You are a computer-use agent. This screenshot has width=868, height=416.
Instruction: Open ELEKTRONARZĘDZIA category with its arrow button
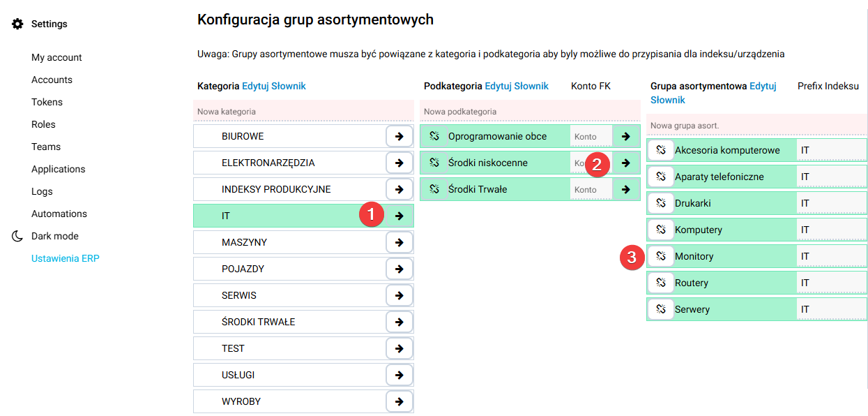399,163
